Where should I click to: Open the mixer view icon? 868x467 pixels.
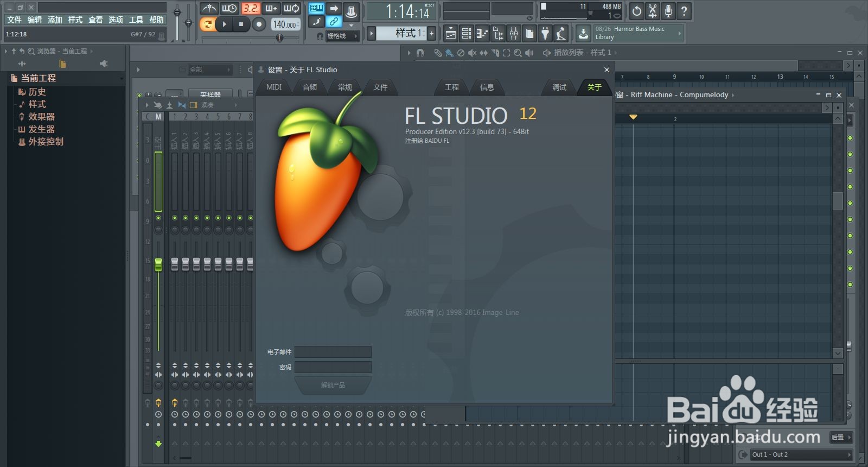click(514, 34)
